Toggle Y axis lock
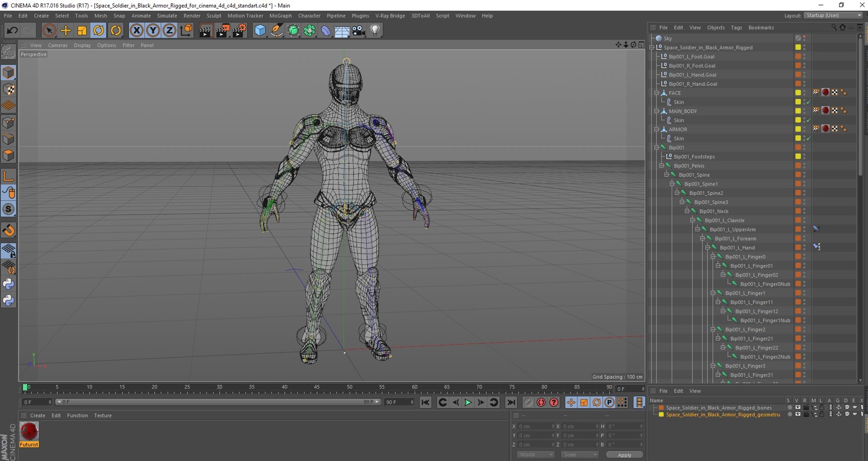The image size is (868, 461). point(153,30)
